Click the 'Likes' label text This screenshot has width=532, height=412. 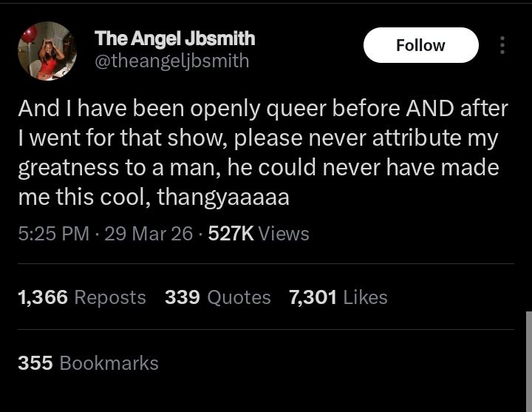(365, 297)
